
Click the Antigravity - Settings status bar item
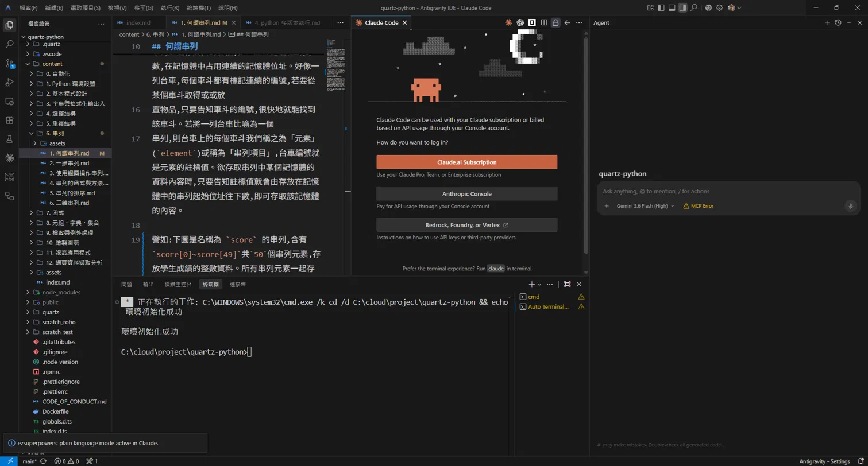[824, 461]
